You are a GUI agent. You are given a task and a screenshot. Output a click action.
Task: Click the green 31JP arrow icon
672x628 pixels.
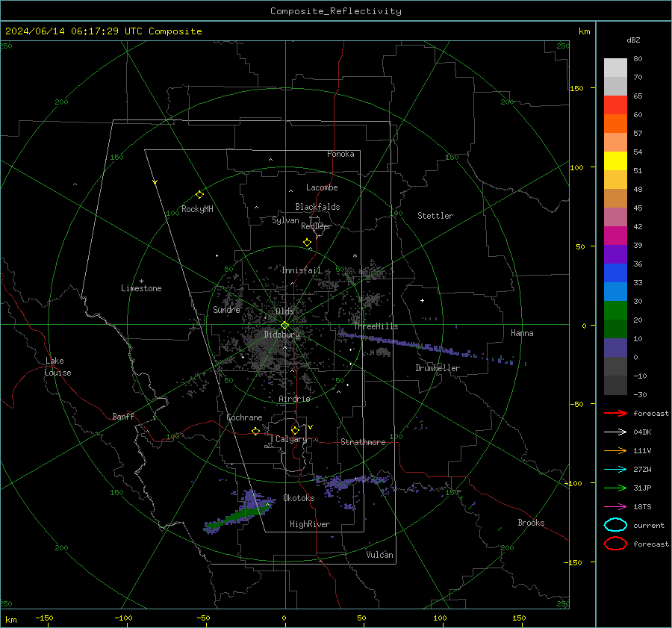point(615,488)
